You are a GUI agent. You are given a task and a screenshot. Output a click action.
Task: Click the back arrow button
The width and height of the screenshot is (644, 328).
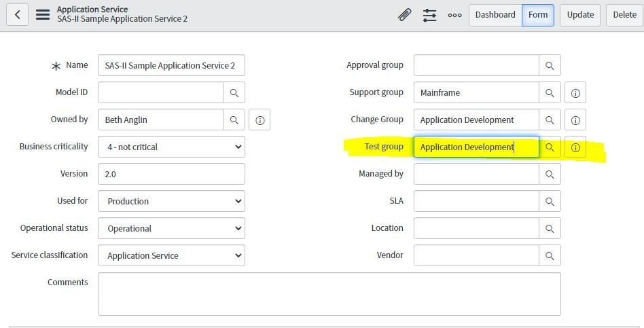pyautogui.click(x=17, y=14)
